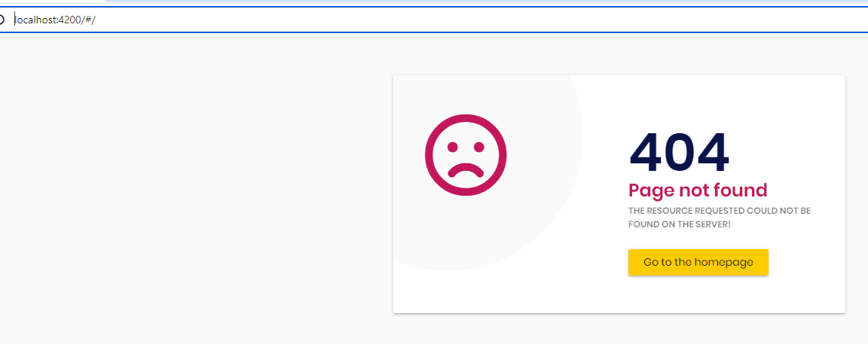Click the right eye of sad face
The image size is (868, 344).
tap(479, 147)
